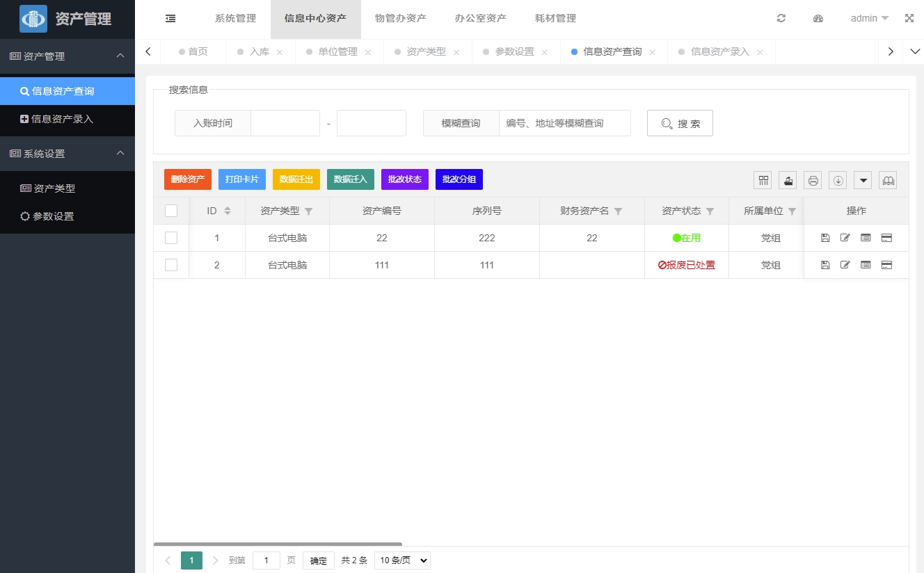Click the 模糊查询 fuzzy search input field
This screenshot has width=924, height=573.
tap(564, 124)
